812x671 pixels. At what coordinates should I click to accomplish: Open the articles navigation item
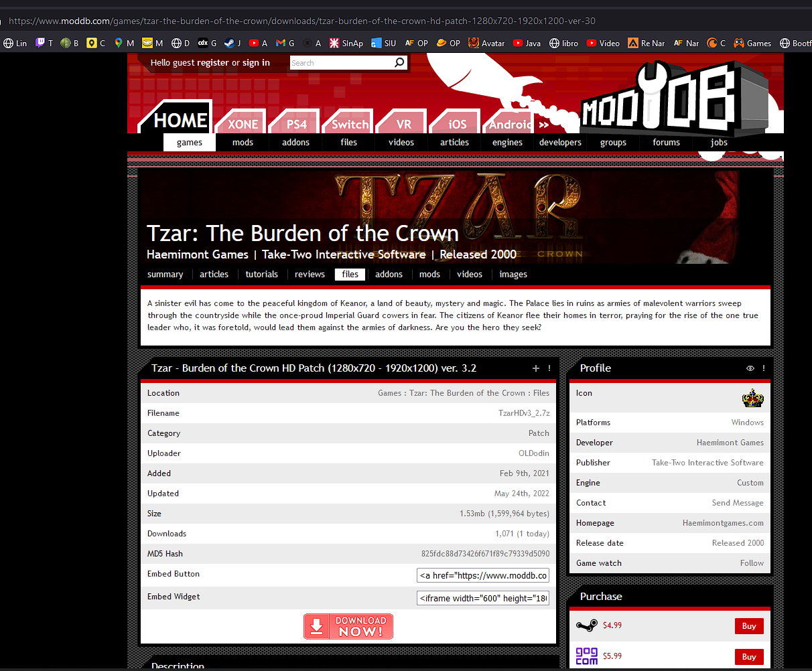tap(454, 142)
